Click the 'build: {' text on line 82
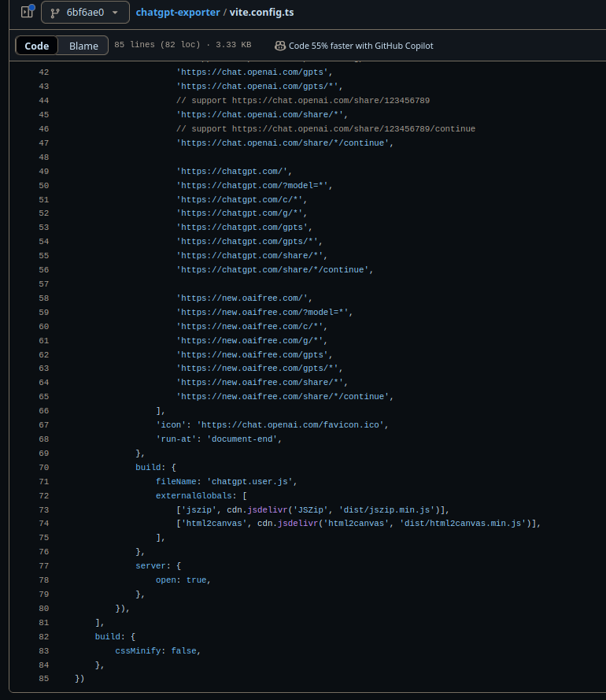606x700 pixels. [x=115, y=636]
